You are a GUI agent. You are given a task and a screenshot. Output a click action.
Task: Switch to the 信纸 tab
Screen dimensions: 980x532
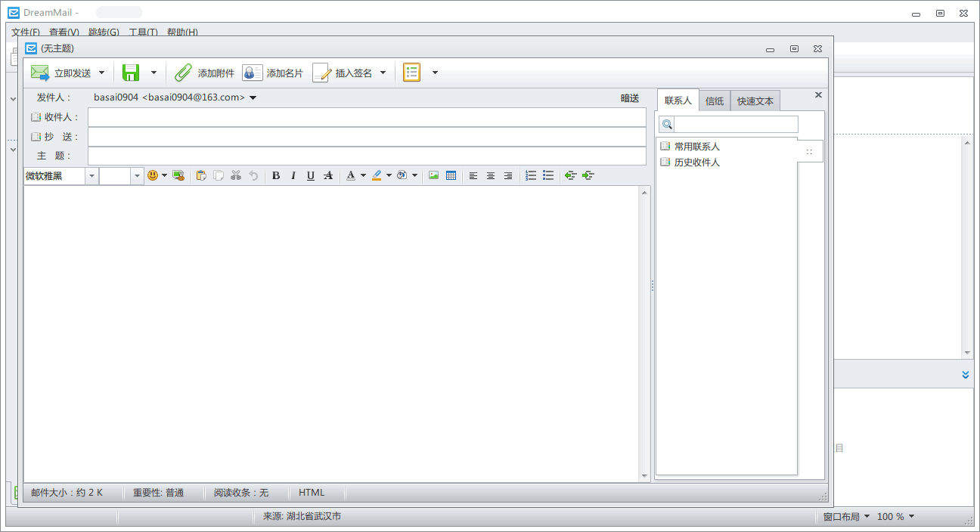tap(715, 101)
